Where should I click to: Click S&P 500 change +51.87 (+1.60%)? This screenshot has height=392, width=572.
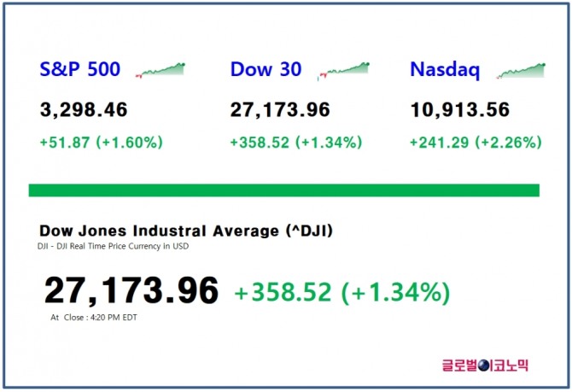point(101,142)
